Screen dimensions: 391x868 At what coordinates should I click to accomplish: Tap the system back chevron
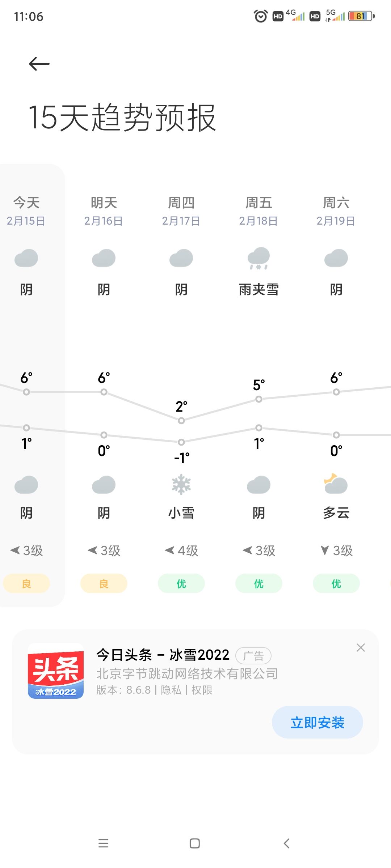coord(287,843)
